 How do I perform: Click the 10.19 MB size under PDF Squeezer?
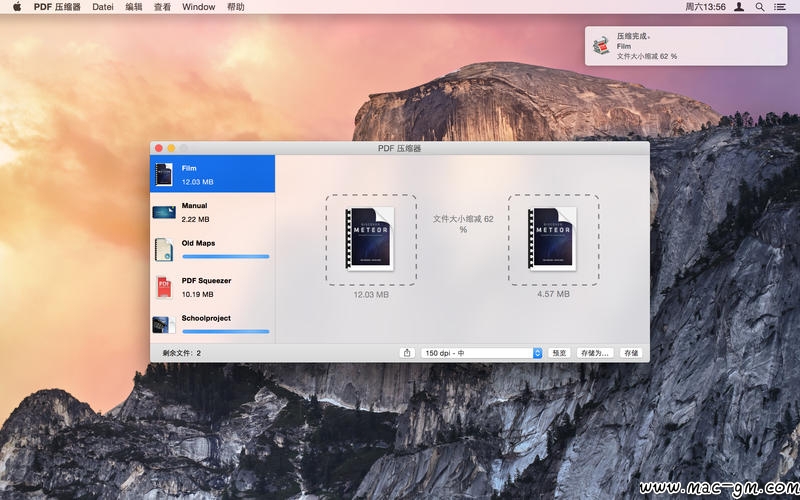(197, 294)
